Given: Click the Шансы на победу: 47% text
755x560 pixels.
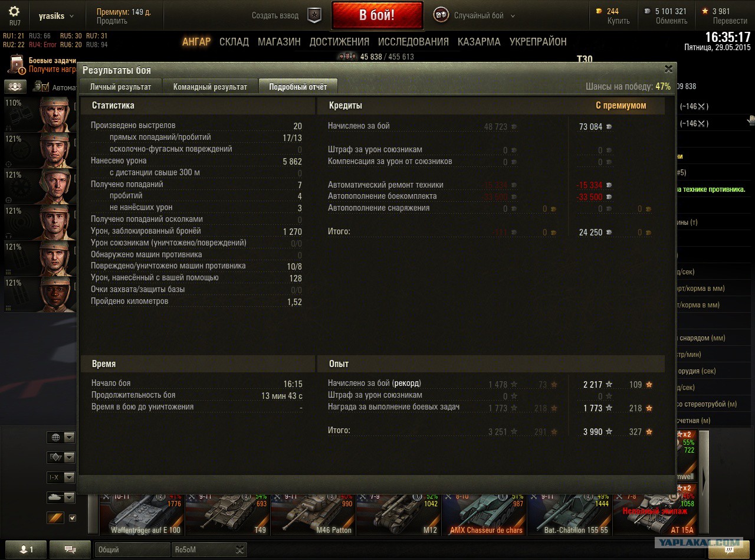Looking at the screenshot, I should tap(628, 87).
